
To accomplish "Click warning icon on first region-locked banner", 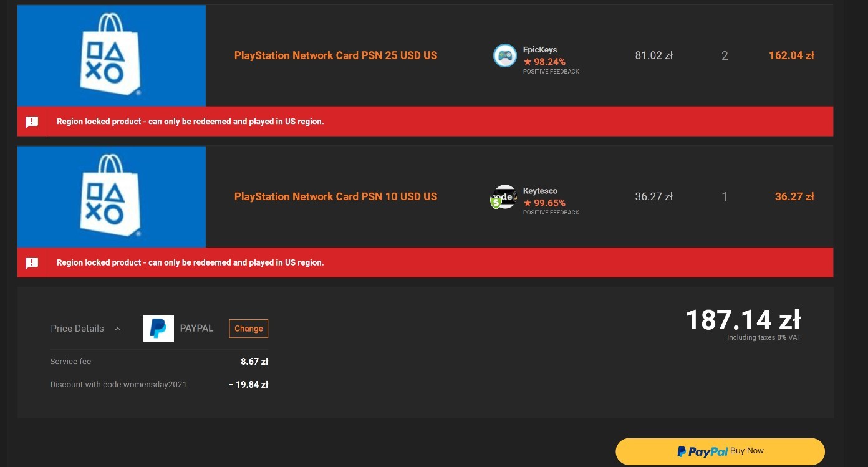I will click(x=32, y=122).
